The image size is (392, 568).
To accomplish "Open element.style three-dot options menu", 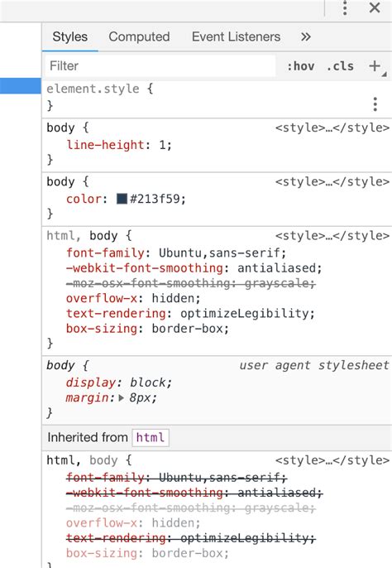I will click(x=375, y=104).
